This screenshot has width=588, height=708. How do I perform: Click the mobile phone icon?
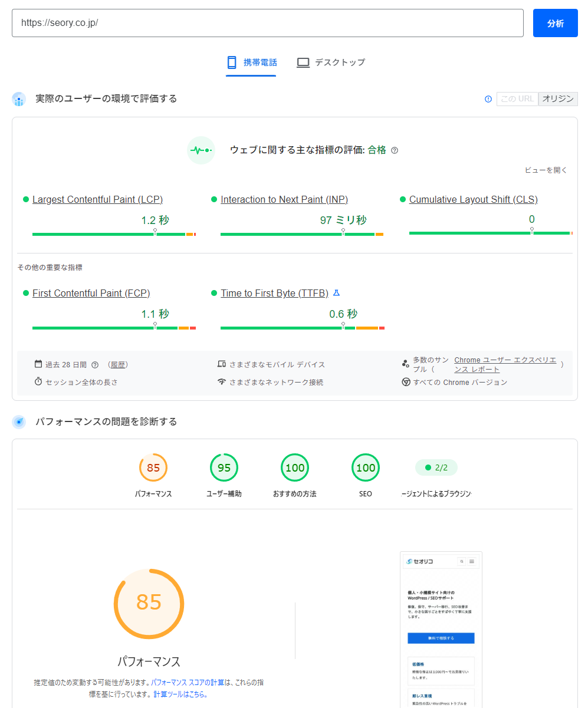pos(232,62)
